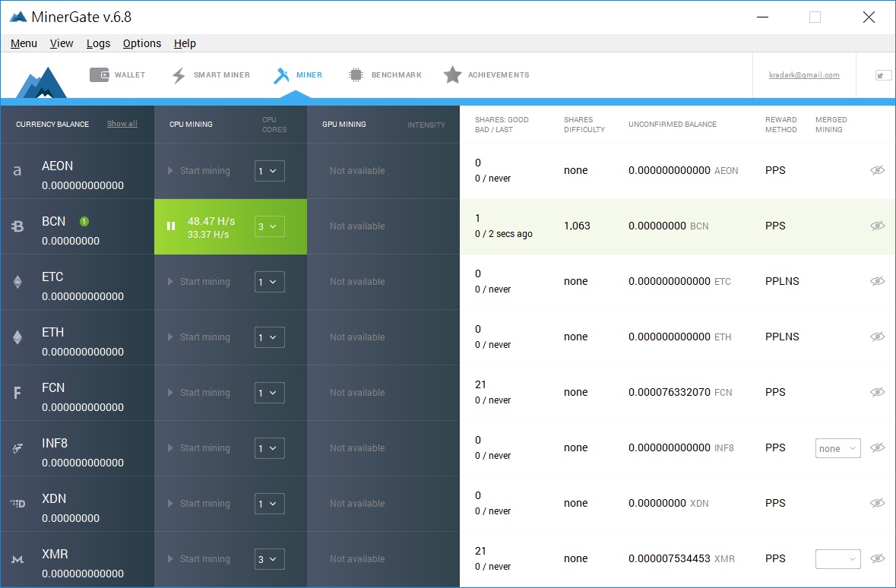Click the BCN currency icon
Screen dimensions: 896x588
point(17,226)
